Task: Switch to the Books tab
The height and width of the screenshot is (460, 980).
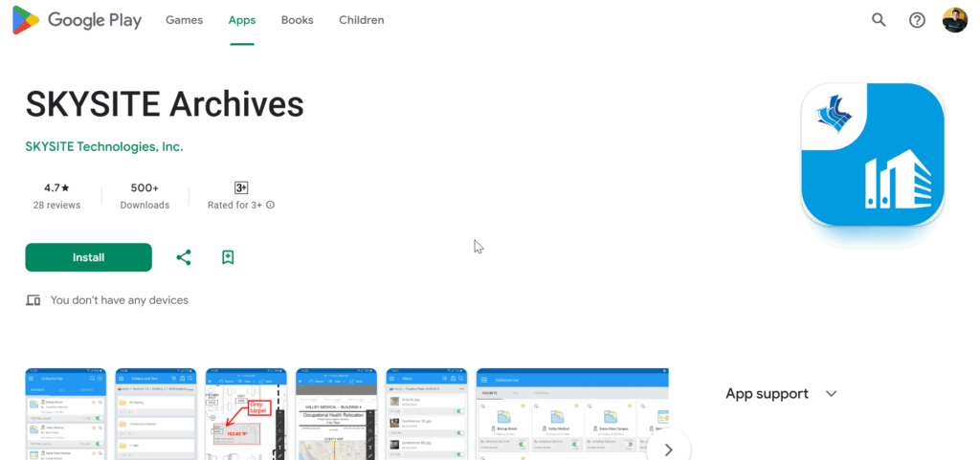Action: pyautogui.click(x=298, y=20)
